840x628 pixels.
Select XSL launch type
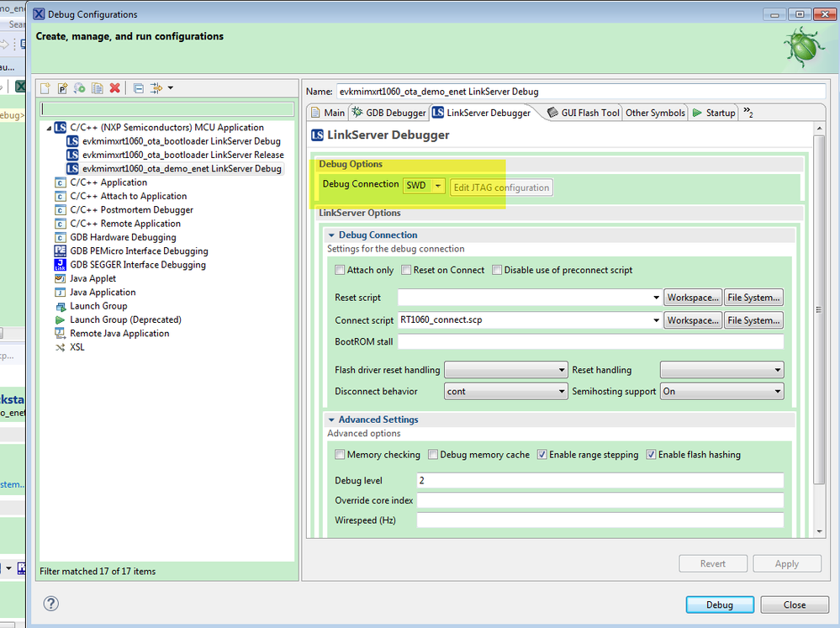[77, 347]
